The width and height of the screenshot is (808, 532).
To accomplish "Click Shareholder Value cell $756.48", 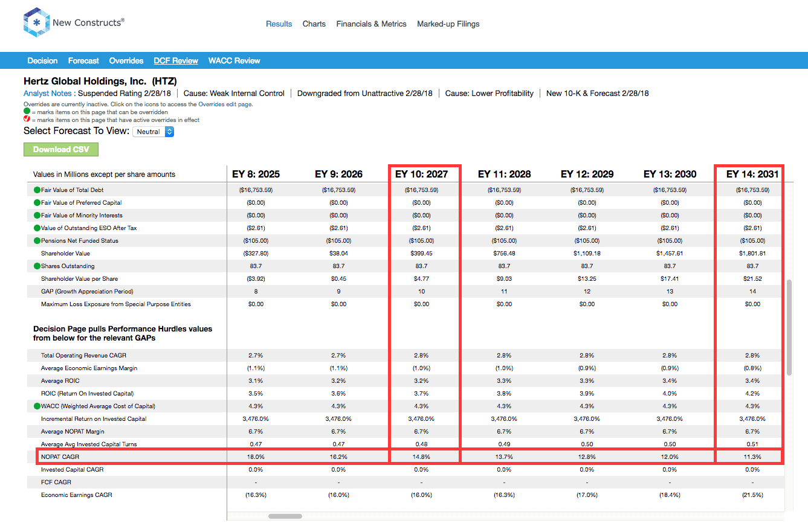I will tap(504, 254).
